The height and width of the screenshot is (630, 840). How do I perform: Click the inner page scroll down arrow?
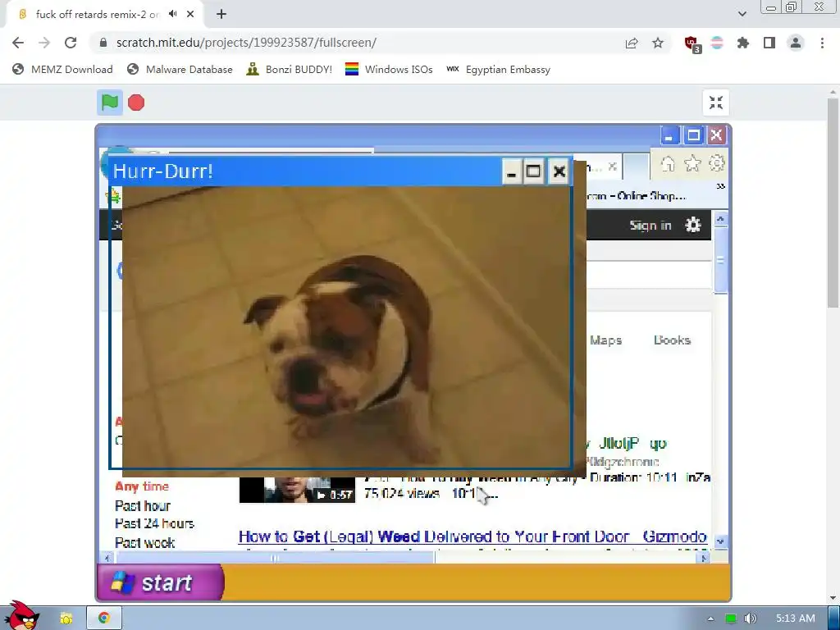[x=720, y=541]
